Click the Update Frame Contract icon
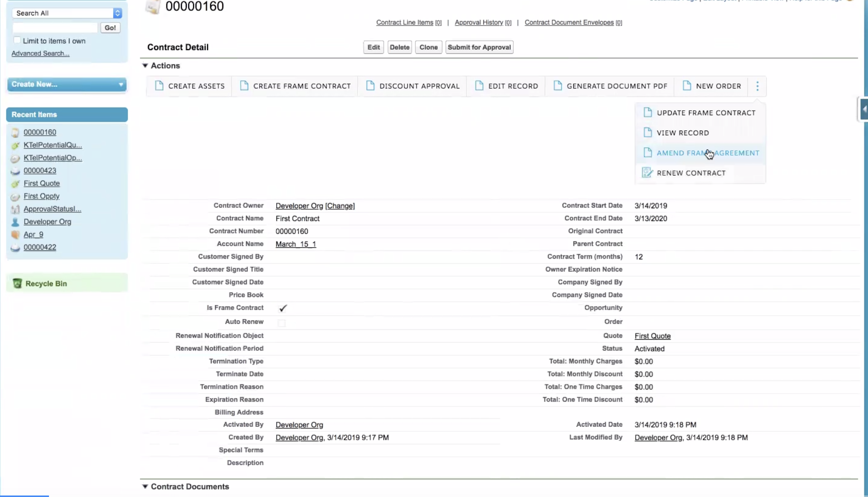868x497 pixels. [648, 113]
